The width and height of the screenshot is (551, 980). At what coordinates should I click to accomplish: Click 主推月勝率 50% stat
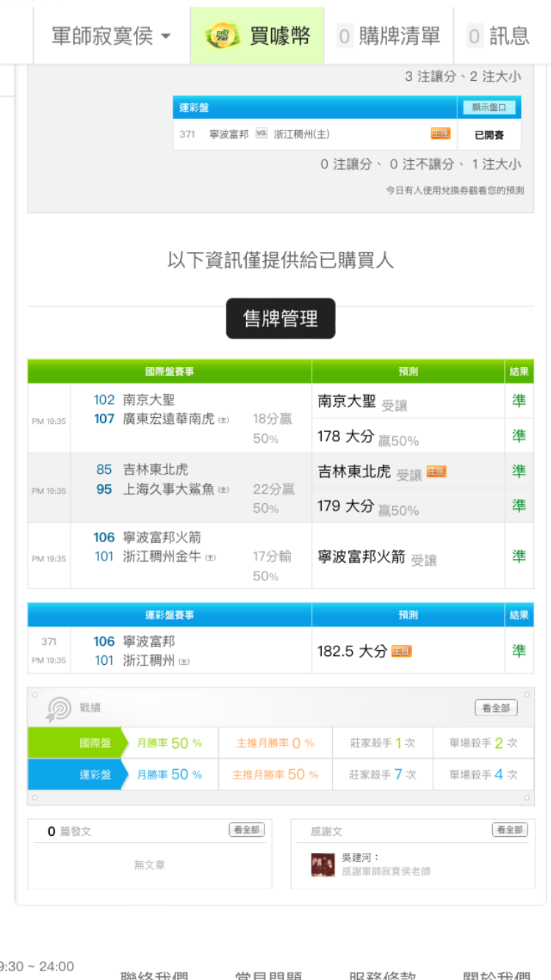[275, 774]
